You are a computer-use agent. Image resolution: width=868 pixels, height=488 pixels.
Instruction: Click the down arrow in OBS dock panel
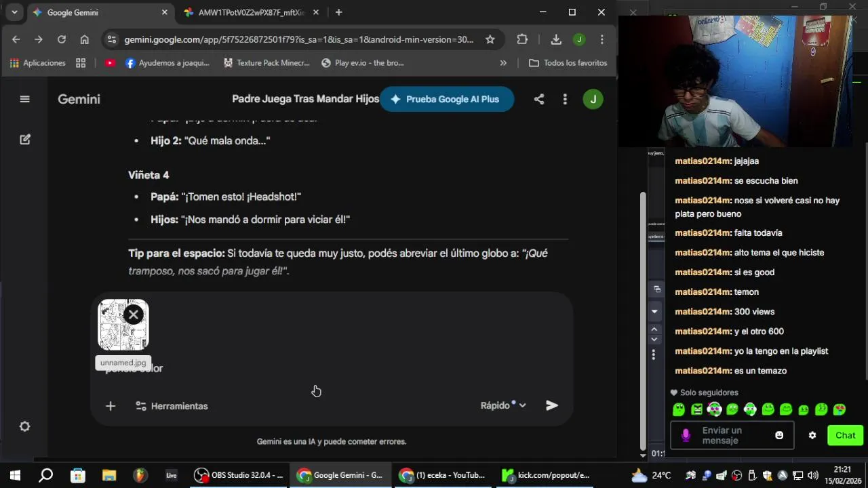654,311
